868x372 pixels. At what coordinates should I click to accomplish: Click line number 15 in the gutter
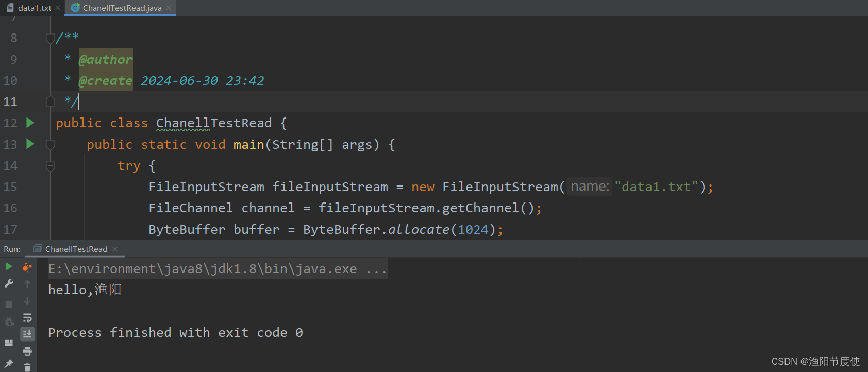click(x=10, y=187)
